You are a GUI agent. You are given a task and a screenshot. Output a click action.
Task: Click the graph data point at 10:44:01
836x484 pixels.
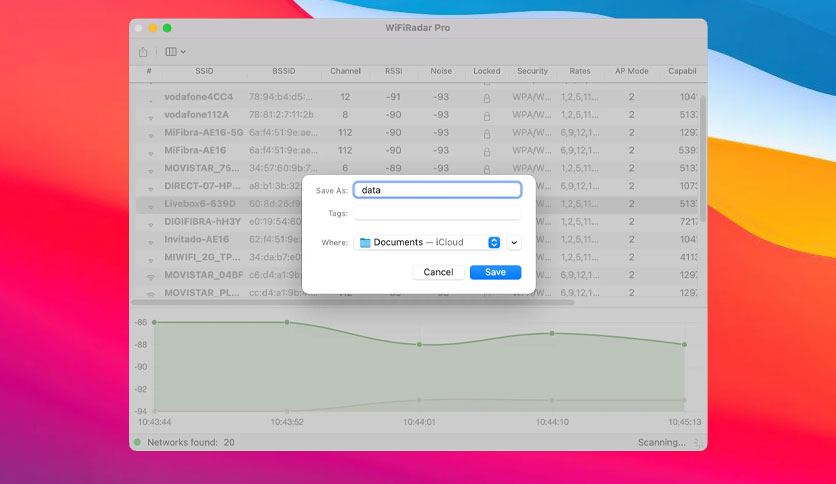(420, 344)
